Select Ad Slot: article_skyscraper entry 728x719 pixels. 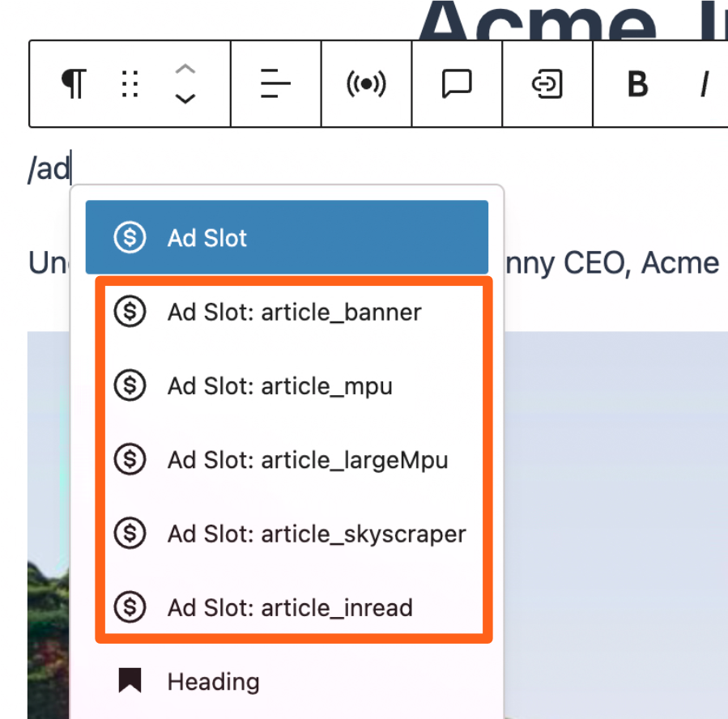(x=316, y=534)
